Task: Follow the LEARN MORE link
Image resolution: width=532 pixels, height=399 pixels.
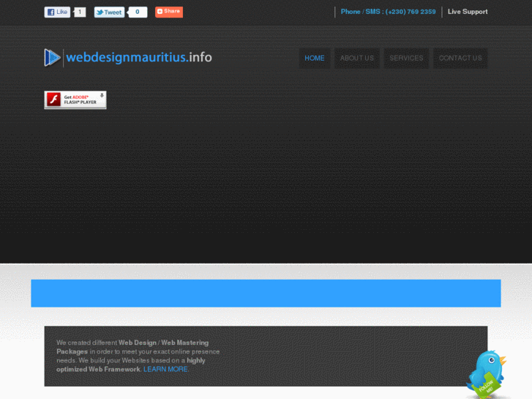Action: tap(165, 370)
